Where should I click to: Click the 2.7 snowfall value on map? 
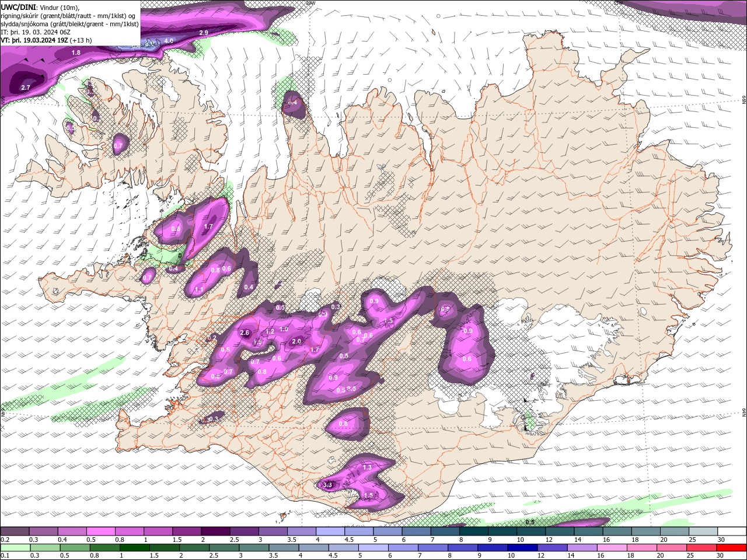25,87
